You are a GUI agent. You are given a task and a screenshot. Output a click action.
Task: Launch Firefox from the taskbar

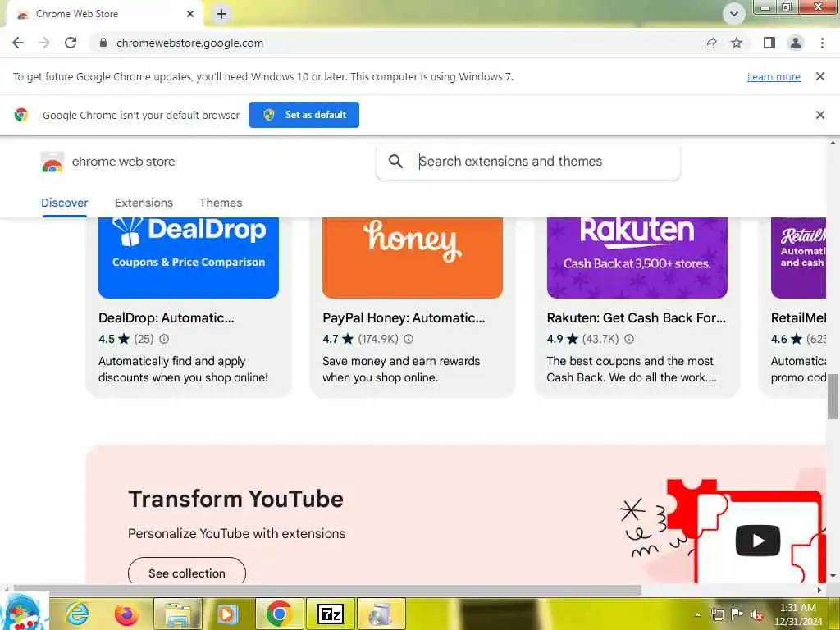tap(127, 614)
